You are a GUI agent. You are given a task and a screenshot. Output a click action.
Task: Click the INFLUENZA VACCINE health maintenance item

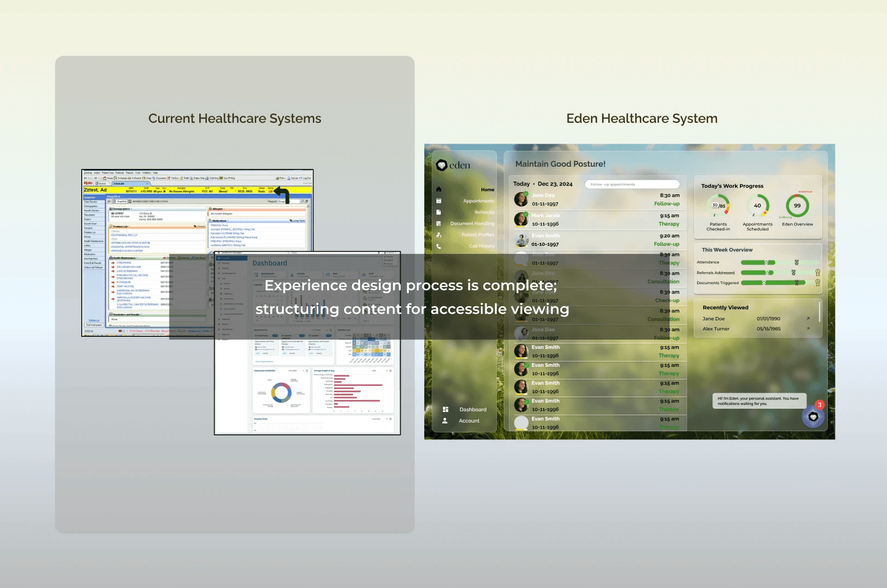point(129,267)
